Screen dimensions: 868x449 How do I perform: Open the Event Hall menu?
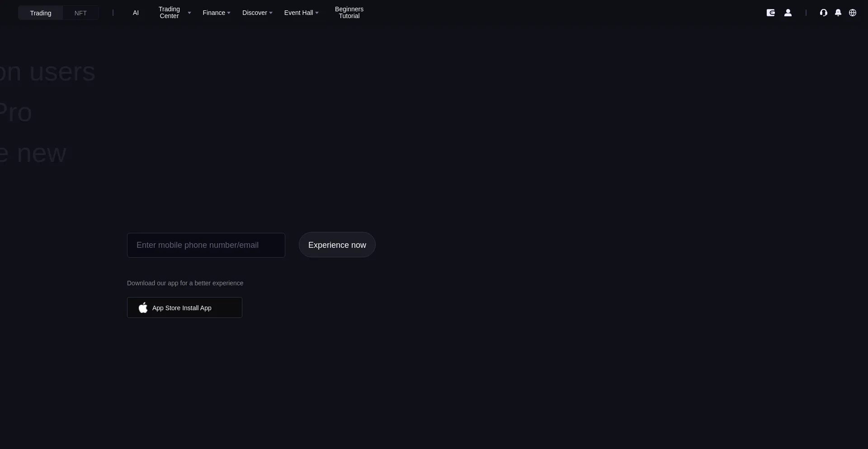pyautogui.click(x=298, y=13)
